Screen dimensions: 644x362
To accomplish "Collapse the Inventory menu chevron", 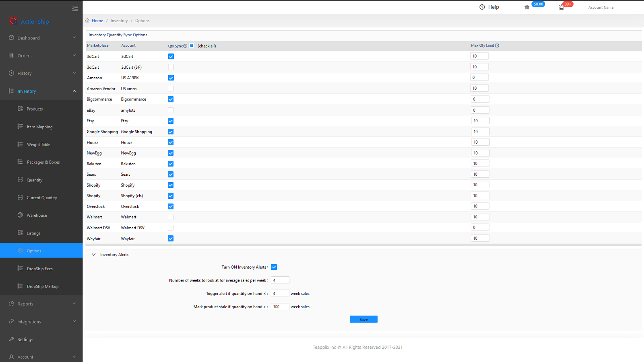I will [x=74, y=91].
